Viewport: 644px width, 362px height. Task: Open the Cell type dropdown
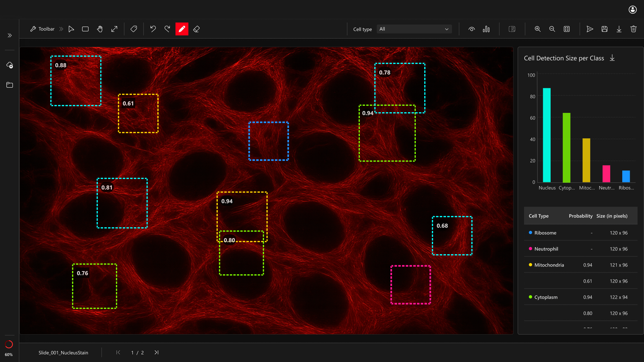coord(414,29)
